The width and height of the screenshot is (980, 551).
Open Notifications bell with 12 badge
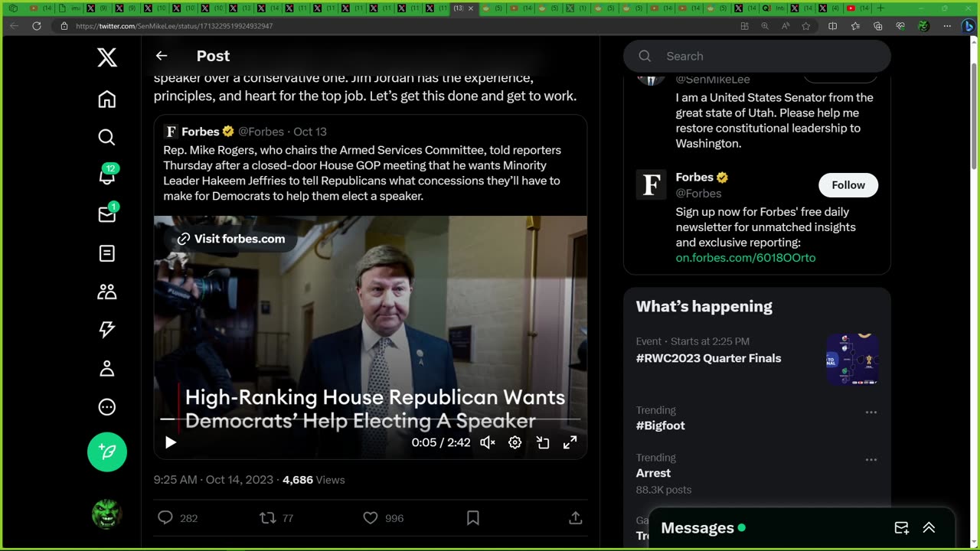(107, 175)
